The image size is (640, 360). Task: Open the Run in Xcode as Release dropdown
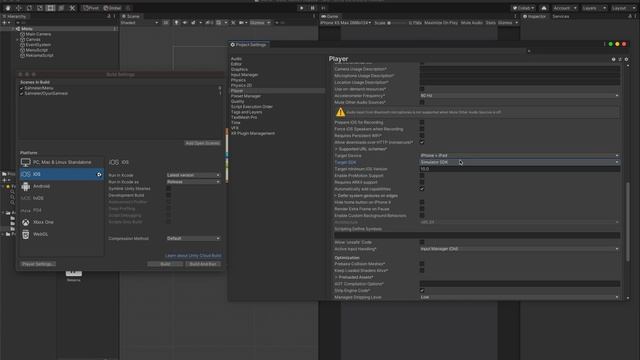pyautogui.click(x=193, y=182)
